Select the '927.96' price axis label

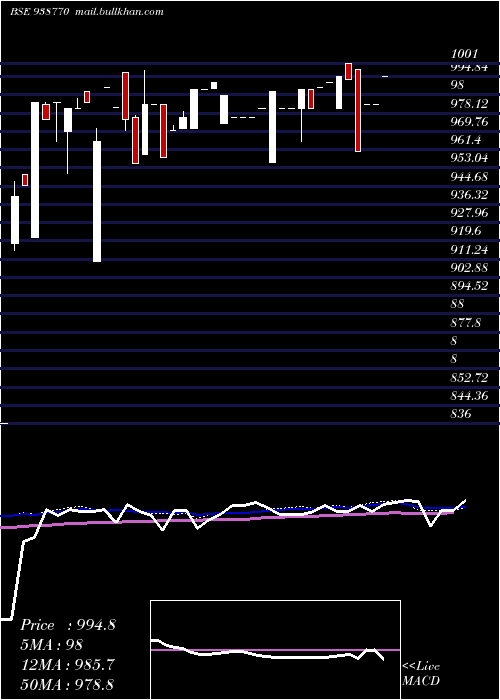[469, 213]
